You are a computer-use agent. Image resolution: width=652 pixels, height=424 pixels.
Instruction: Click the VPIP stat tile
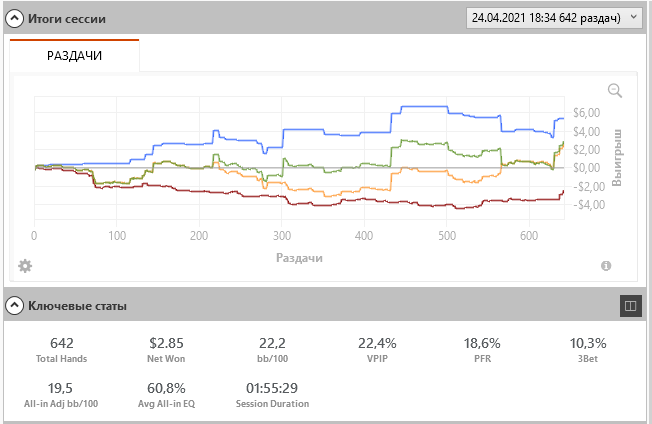(x=378, y=349)
